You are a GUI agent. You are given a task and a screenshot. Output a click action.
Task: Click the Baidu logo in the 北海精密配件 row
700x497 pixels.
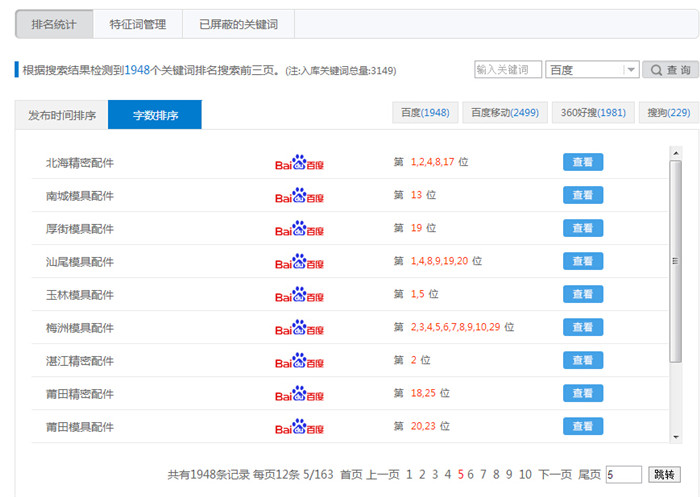point(299,162)
